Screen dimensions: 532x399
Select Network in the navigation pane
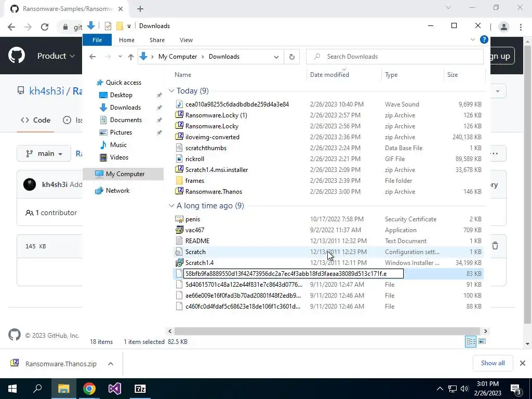click(x=117, y=191)
